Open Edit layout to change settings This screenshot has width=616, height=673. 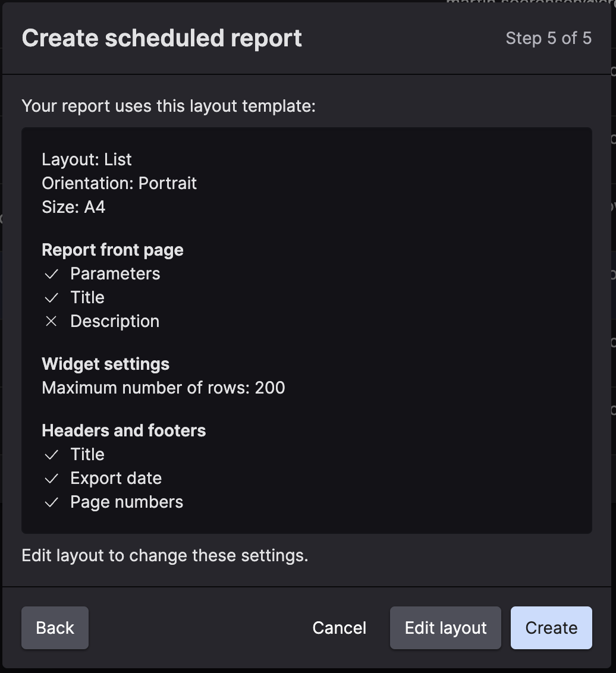click(445, 628)
